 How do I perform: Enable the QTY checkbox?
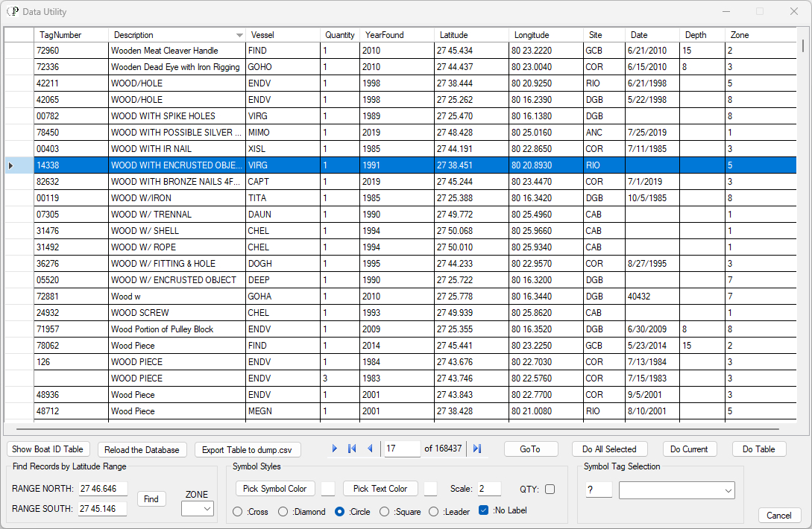click(x=550, y=490)
